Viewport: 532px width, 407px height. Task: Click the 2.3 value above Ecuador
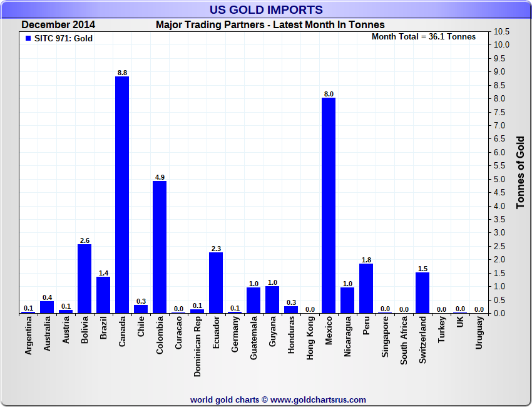click(216, 249)
